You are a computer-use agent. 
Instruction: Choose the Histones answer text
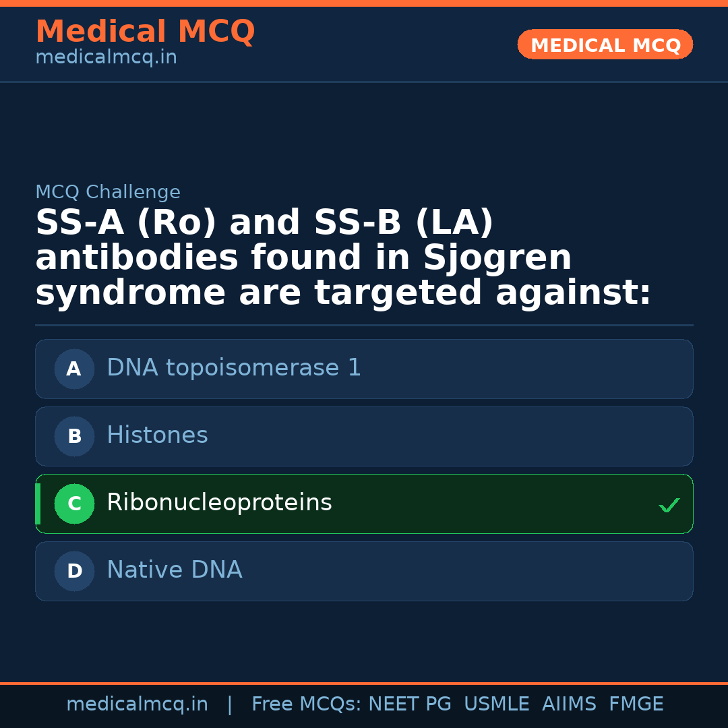tap(157, 435)
